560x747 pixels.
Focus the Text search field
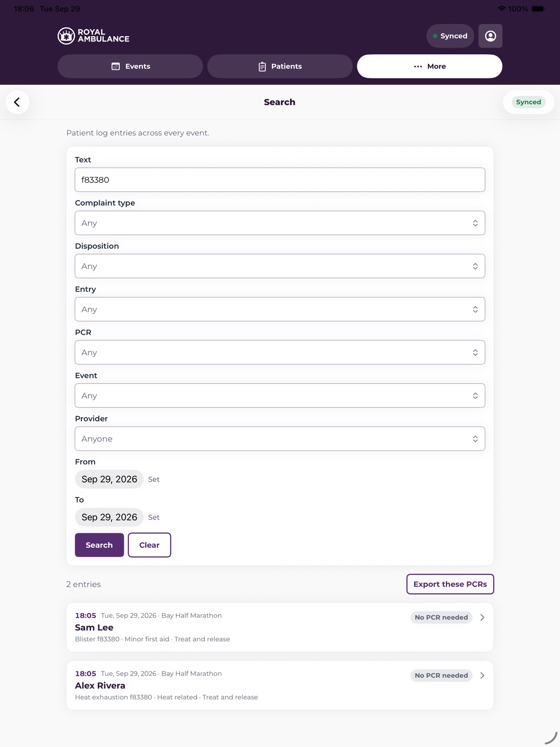coord(280,180)
